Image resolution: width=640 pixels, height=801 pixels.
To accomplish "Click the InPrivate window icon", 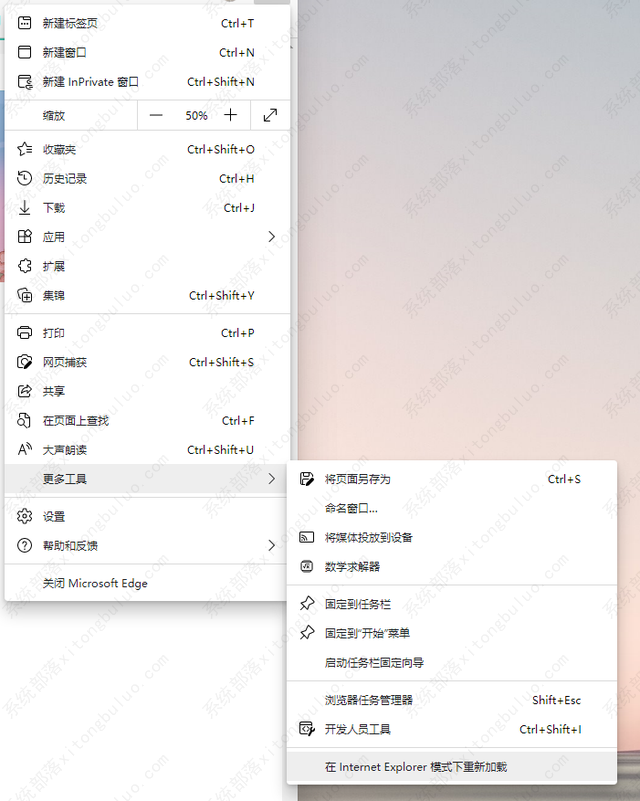I will coord(25,82).
